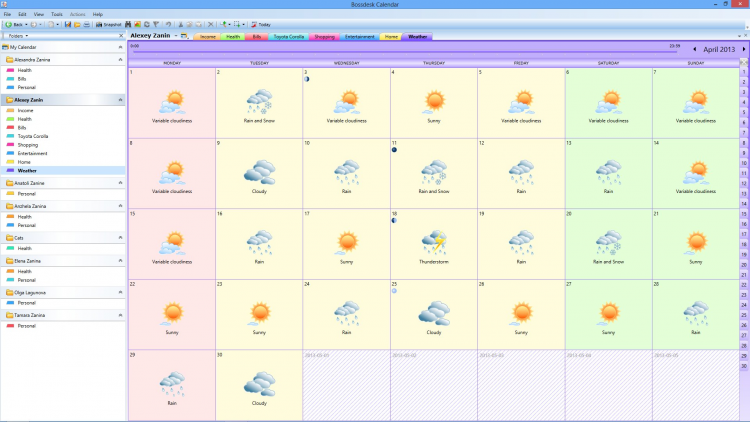Viewport: 750px width, 422px height.
Task: Switch to the Entertainment tab
Action: tap(360, 37)
